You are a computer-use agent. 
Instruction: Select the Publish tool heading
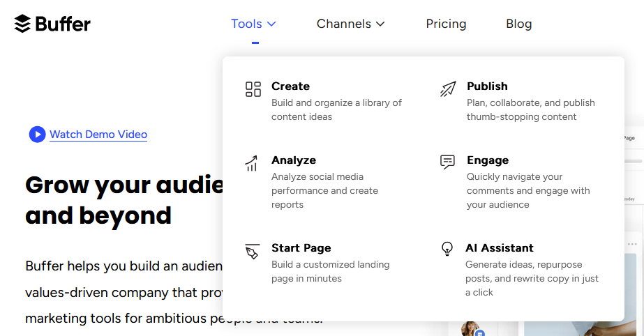[x=487, y=86]
